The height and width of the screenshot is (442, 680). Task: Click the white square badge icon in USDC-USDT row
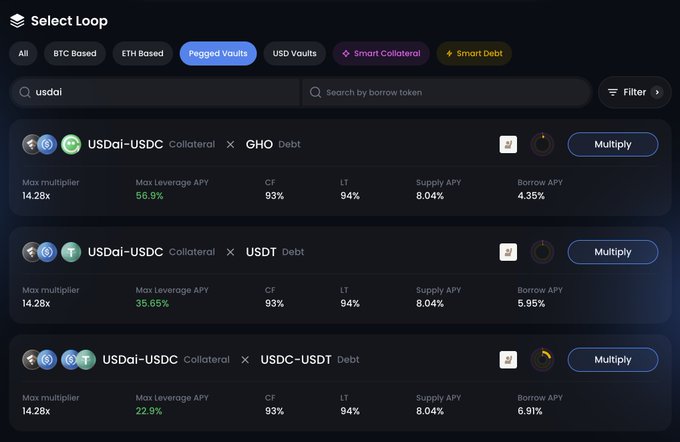pos(508,360)
